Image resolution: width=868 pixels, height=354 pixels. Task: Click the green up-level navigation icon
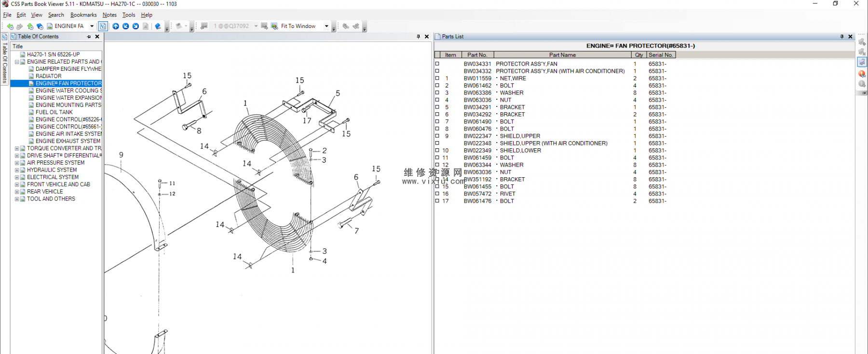tap(30, 26)
